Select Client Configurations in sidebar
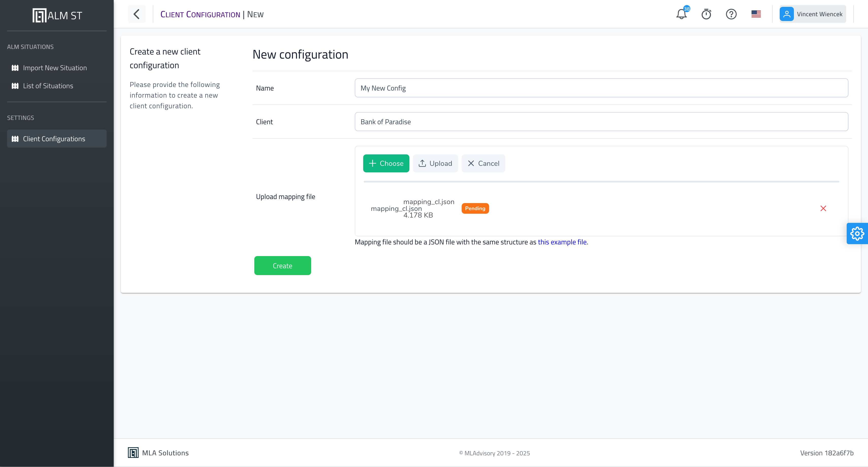Screen dimensions: 868x467 (x=54, y=139)
